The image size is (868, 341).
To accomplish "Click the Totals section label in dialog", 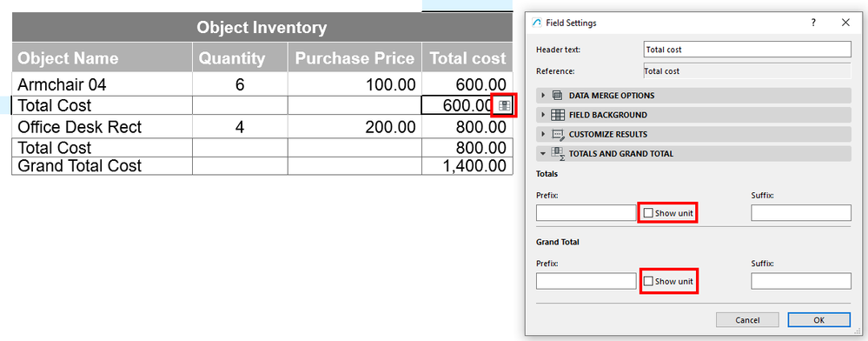I will [547, 174].
